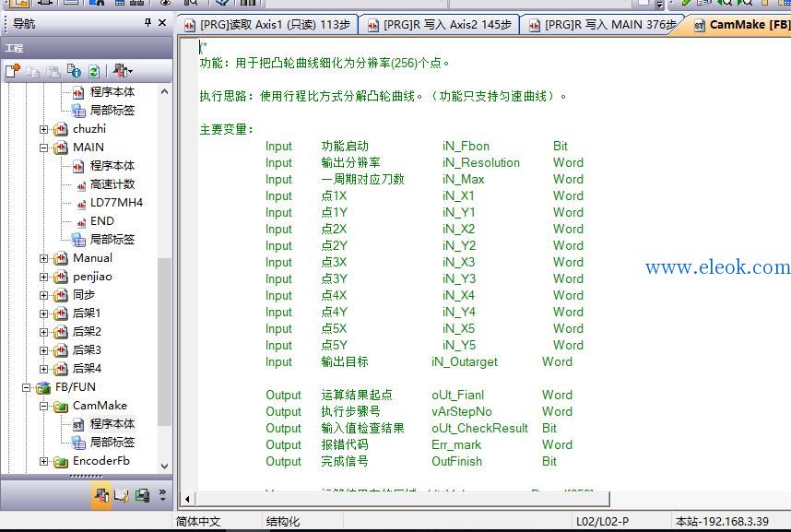Click the project tree scroll-down arrow
Image resolution: width=791 pixels, height=532 pixels.
click(x=164, y=466)
